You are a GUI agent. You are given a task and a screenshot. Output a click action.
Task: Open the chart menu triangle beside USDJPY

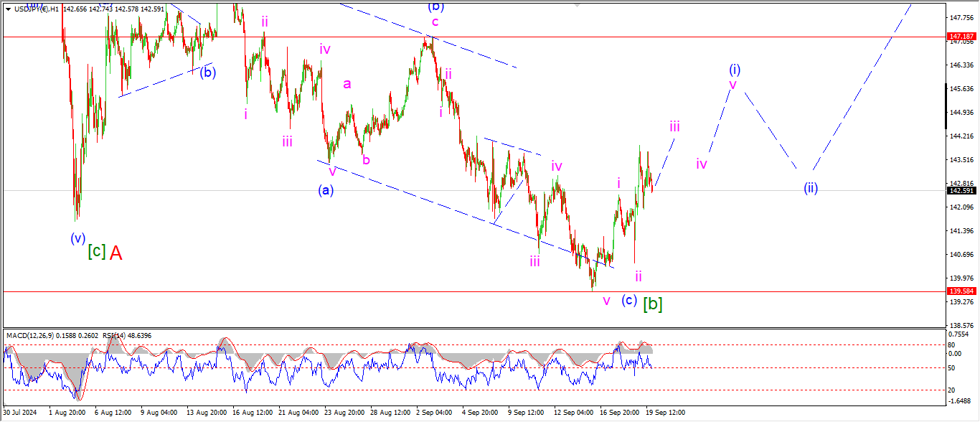[8, 9]
